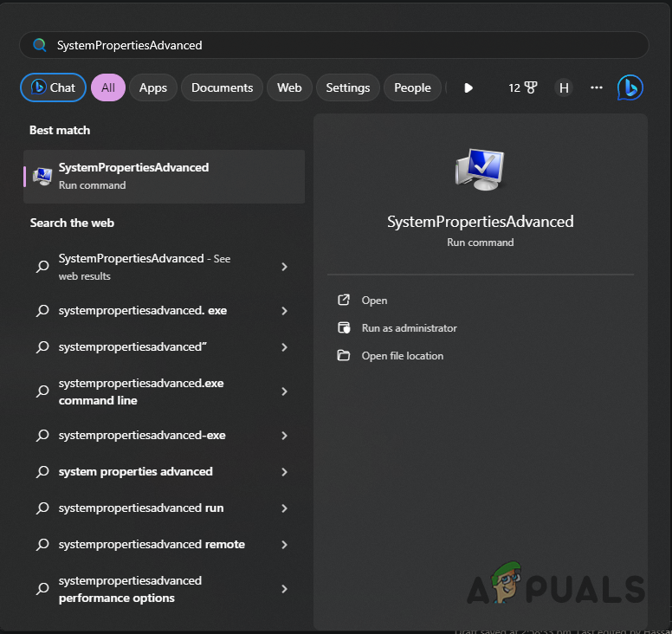Expand chevron for 'systempropertiesadvanced”' suggestion
The width and height of the screenshot is (672, 634).
point(284,347)
